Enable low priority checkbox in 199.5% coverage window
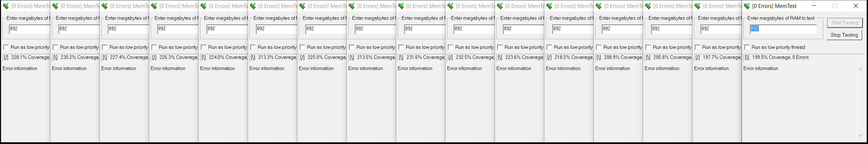The width and height of the screenshot is (868, 144). tap(747, 47)
